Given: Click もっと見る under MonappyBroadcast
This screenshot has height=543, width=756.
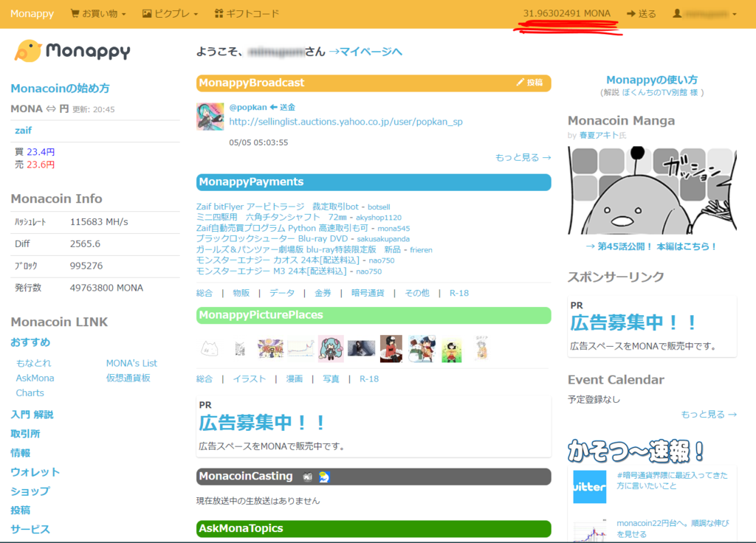Looking at the screenshot, I should coord(523,157).
